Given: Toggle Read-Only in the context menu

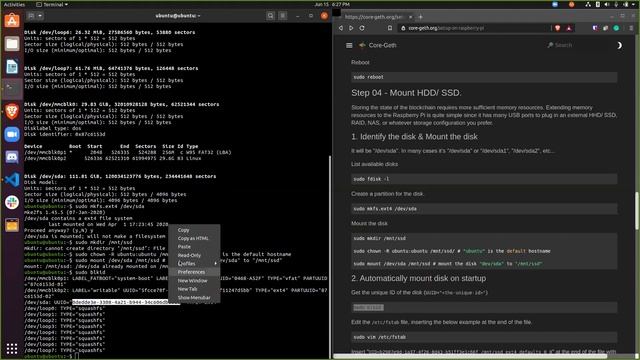Looking at the screenshot, I should tap(189, 256).
